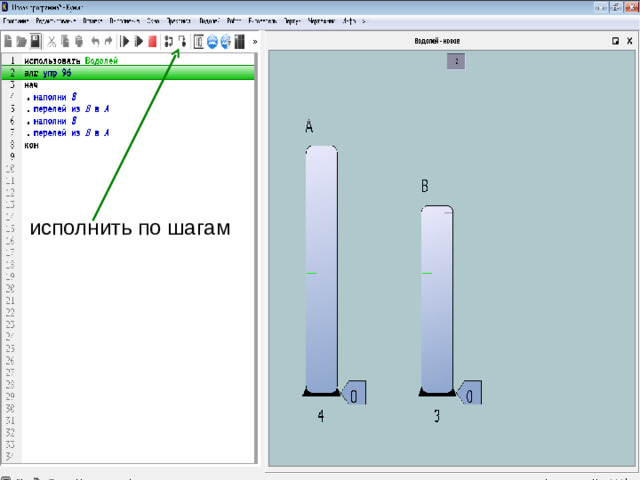The image size is (640, 480).
Task: Undo the last edit with the undo arrow
Action: coord(94,42)
